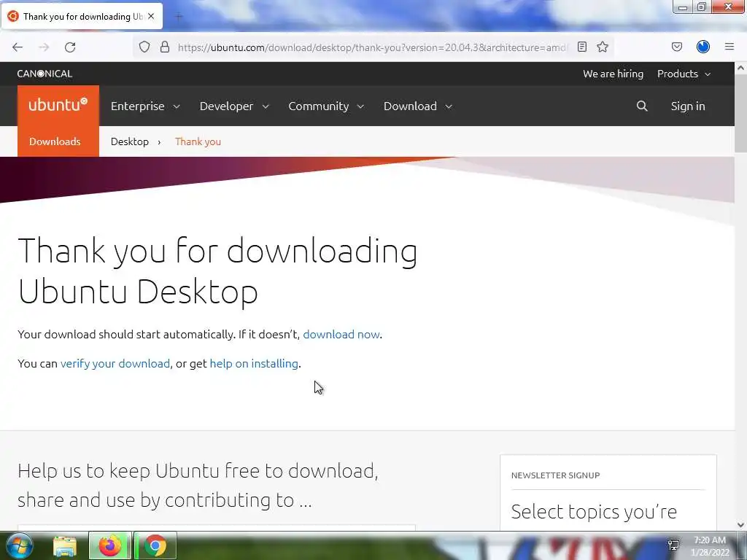Open the help on installing link
Viewport: 747px width, 560px height.
coord(254,363)
